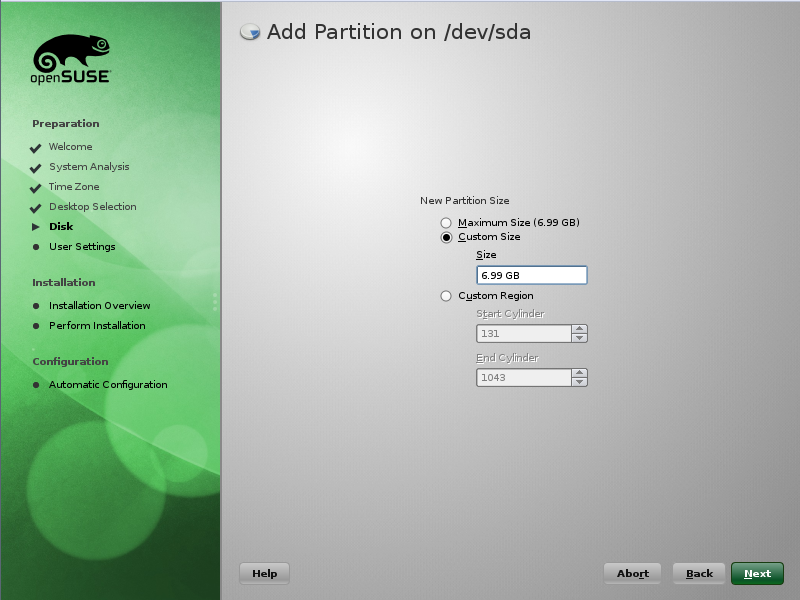This screenshot has width=800, height=600.
Task: Click the Preparation section heading
Action: [x=66, y=124]
